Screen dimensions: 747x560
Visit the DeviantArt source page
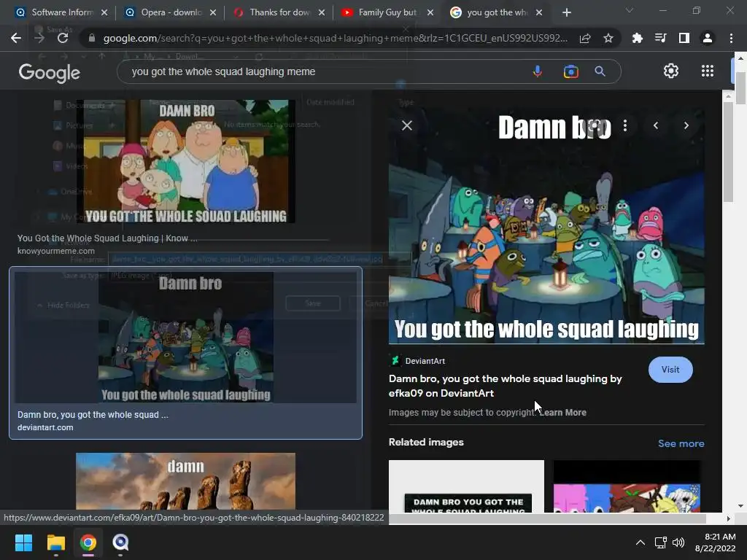pyautogui.click(x=670, y=370)
